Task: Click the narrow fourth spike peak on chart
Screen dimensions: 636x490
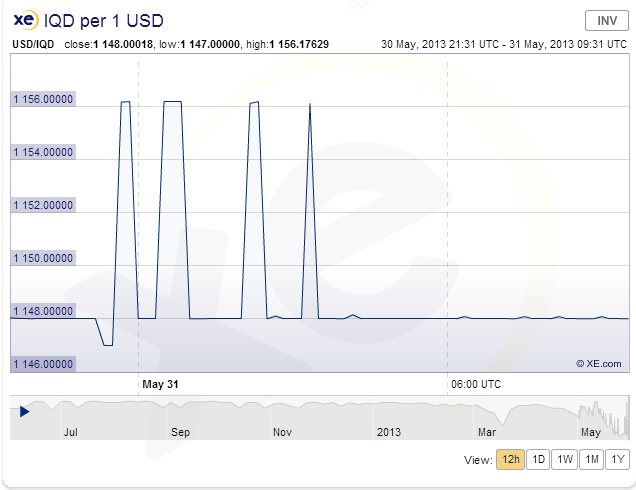Action: [310, 106]
